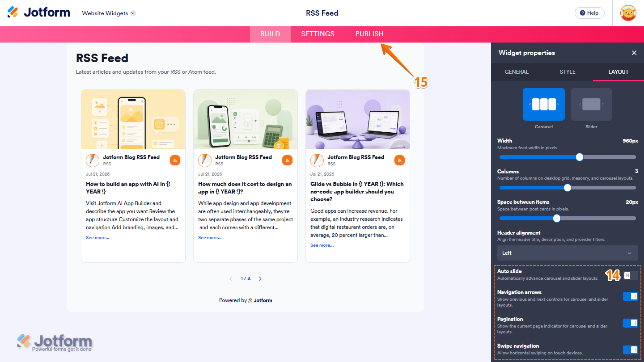Open See more on AI app article

(x=97, y=238)
